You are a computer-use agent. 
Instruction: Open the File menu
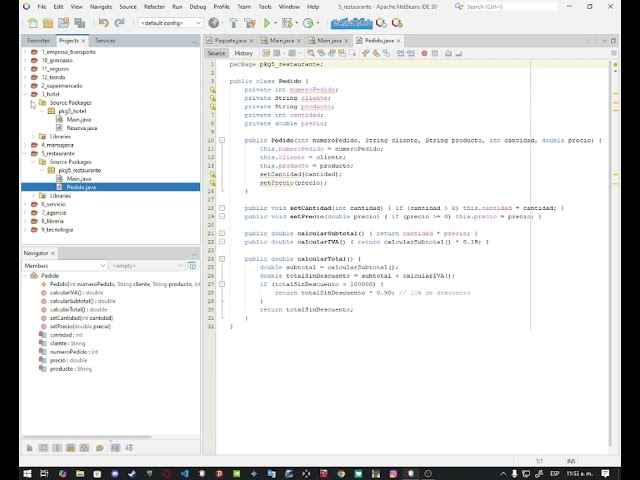(x=42, y=7)
